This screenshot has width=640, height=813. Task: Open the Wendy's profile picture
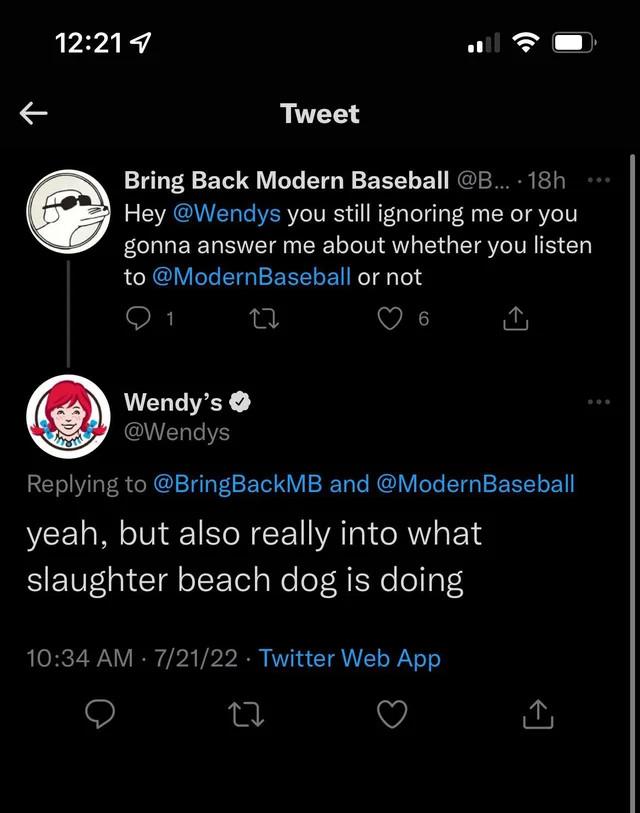tap(67, 417)
